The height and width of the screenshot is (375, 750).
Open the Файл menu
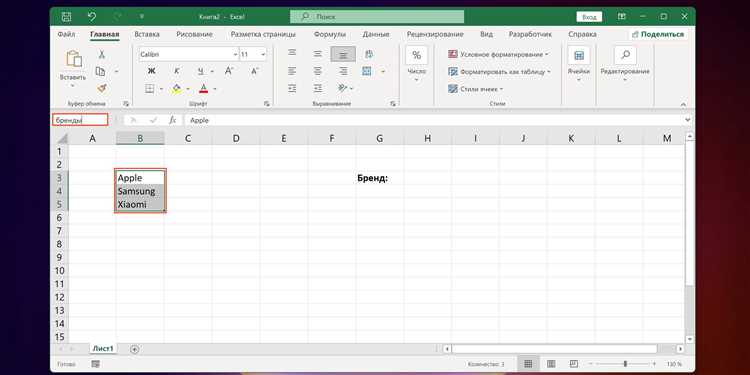pos(66,34)
